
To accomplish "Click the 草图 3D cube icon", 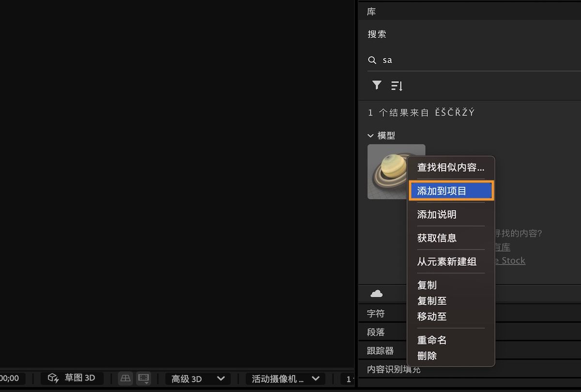I will (x=52, y=378).
